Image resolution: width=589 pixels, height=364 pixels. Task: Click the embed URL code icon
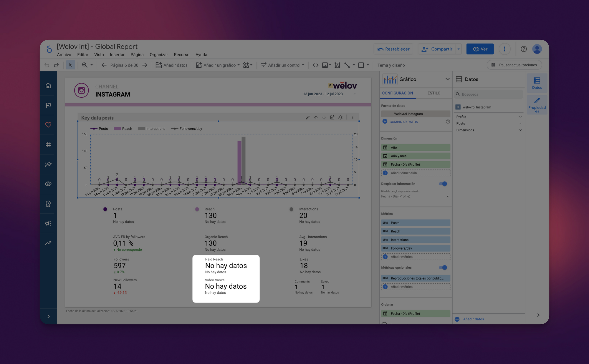coord(315,65)
